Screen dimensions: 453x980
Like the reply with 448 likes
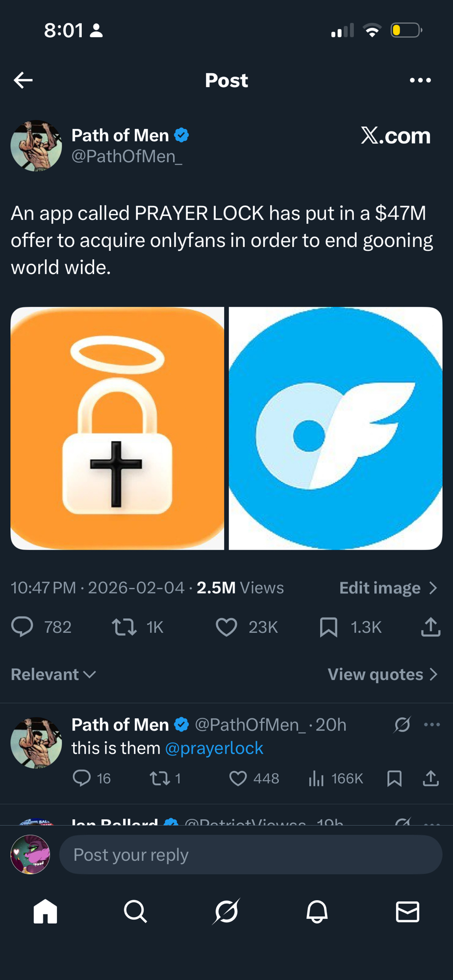coord(238,778)
